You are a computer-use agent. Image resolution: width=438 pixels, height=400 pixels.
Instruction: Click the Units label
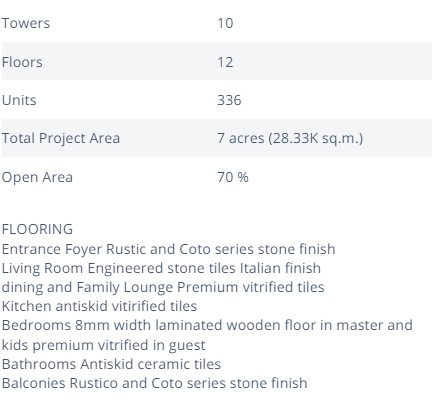click(19, 100)
